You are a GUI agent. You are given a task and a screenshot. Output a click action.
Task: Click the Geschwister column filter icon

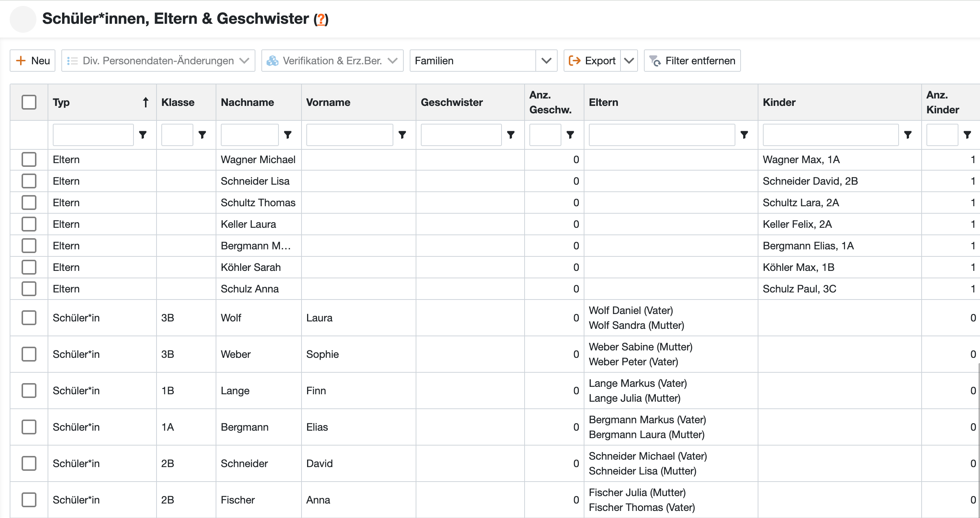pos(511,135)
